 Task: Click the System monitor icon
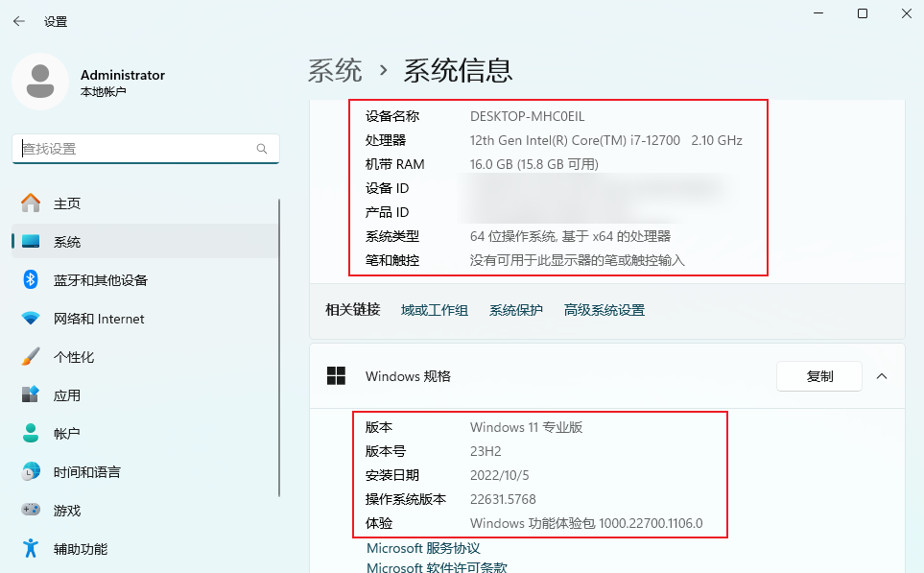[31, 241]
